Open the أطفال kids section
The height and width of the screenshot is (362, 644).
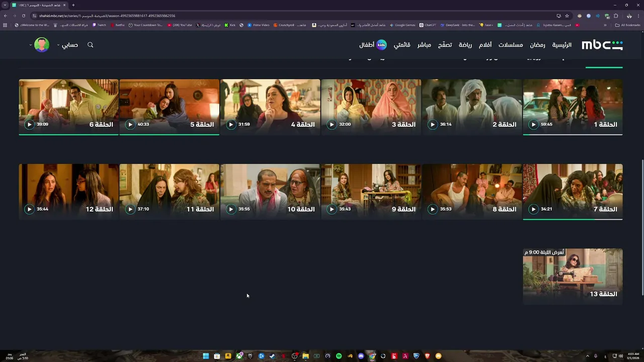click(x=373, y=45)
